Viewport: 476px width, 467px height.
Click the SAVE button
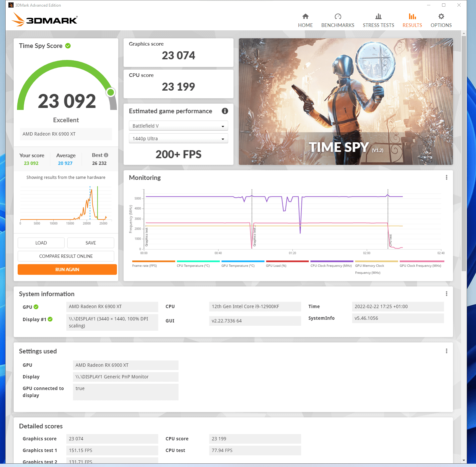91,243
